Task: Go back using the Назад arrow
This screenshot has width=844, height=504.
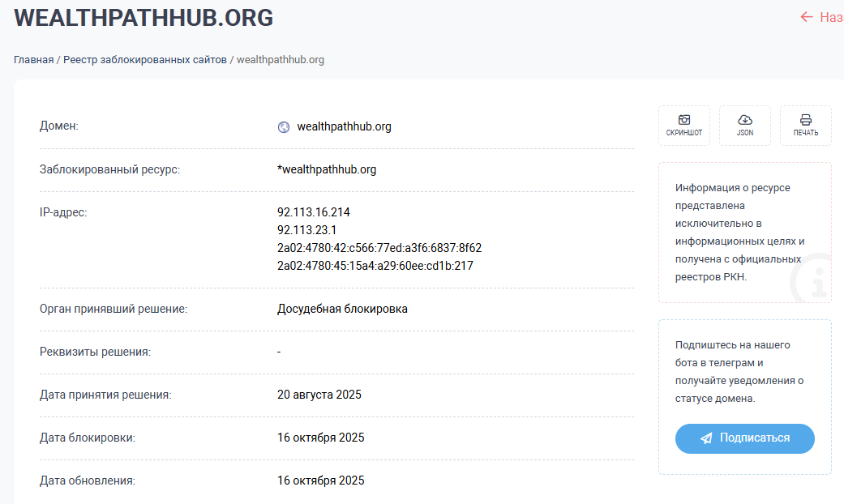Action: tap(820, 17)
